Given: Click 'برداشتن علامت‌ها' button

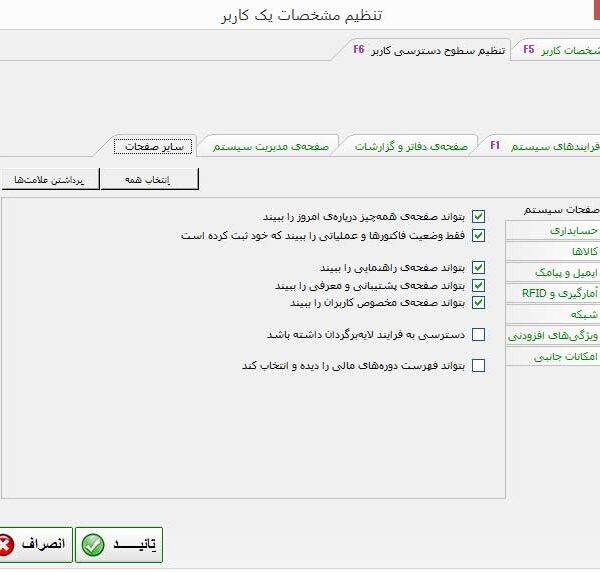Looking at the screenshot, I should [50, 179].
